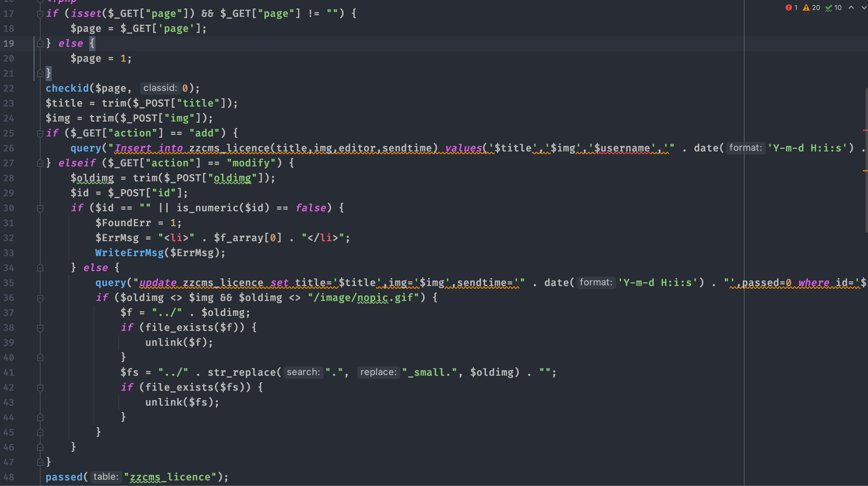The width and height of the screenshot is (868, 486).
Task: Click the vertical scrollbar thumb
Action: pyautogui.click(x=866, y=160)
